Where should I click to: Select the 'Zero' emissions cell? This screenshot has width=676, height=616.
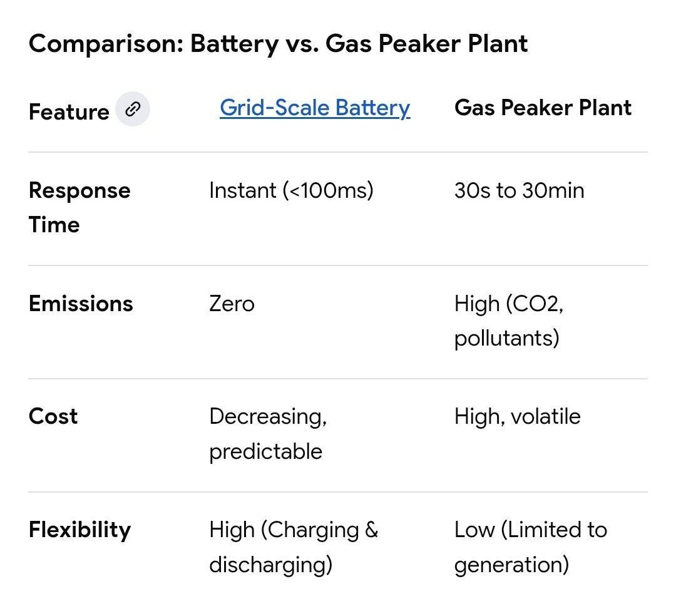pyautogui.click(x=232, y=304)
